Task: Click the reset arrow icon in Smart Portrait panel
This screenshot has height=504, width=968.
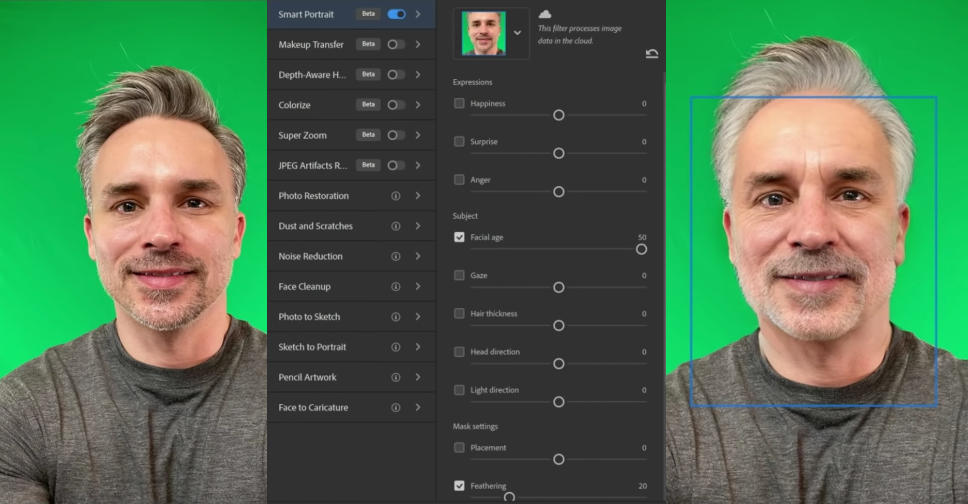Action: coord(652,54)
